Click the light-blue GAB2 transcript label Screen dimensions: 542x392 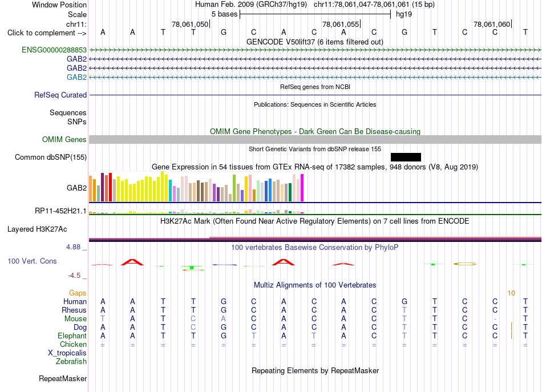tap(76, 77)
